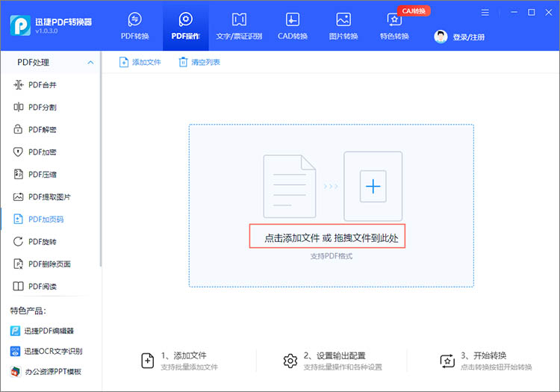Click the PDF分割 label
Image resolution: width=560 pixels, height=392 pixels.
(x=43, y=107)
